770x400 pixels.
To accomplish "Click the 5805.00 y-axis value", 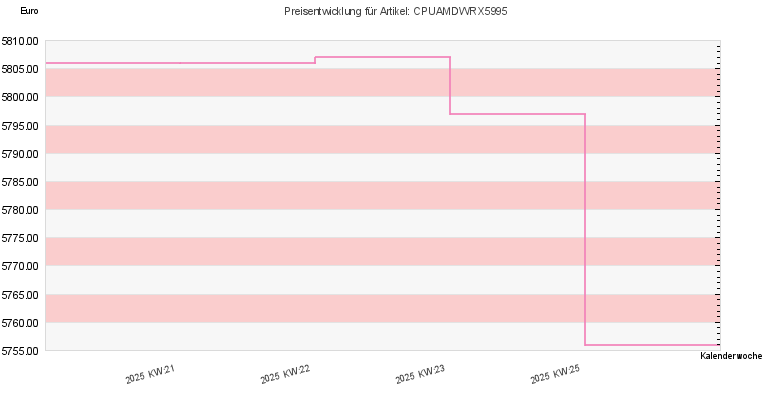I will coord(20,69).
